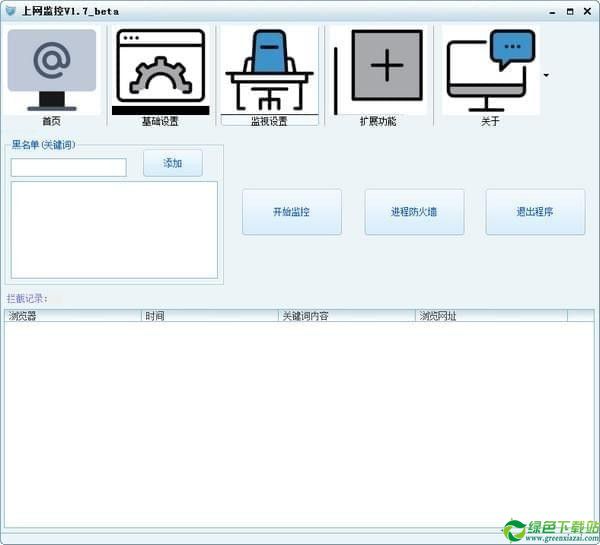Open the 关于 chat monitor icon

click(x=491, y=71)
